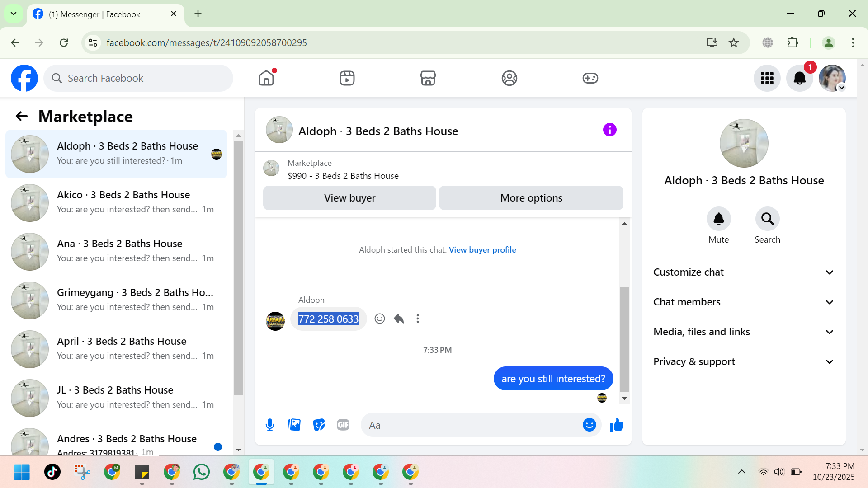Mute this conversation with bell icon
Image resolution: width=868 pixels, height=488 pixels.
[718, 219]
